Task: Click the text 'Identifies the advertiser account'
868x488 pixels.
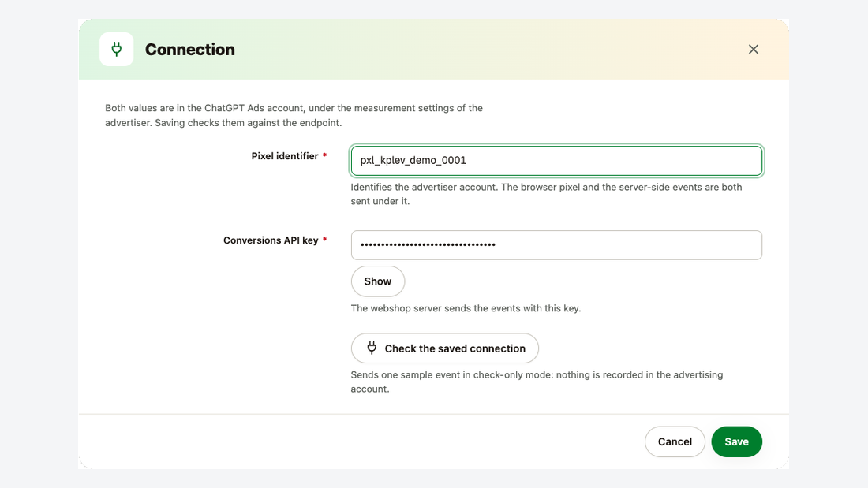Action: pyautogui.click(x=424, y=187)
